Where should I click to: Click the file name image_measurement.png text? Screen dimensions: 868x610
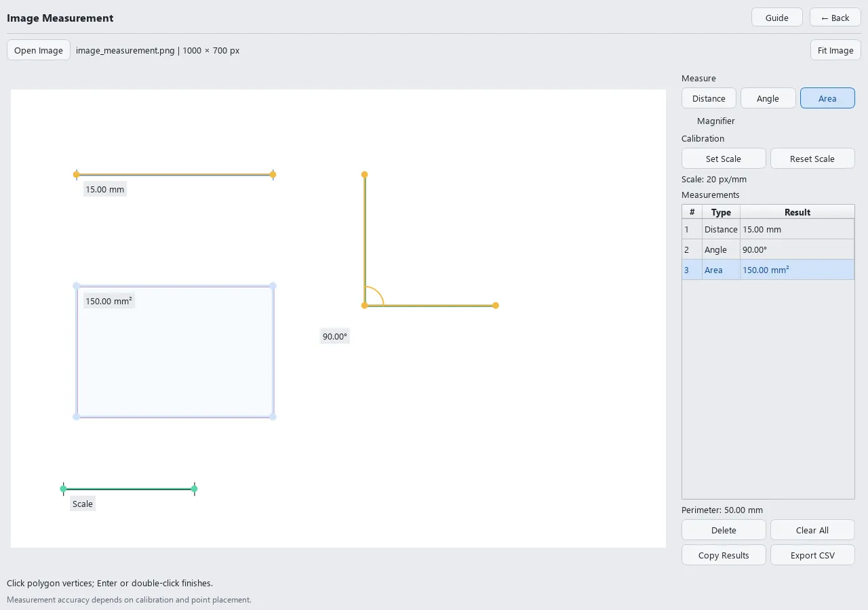coord(125,50)
